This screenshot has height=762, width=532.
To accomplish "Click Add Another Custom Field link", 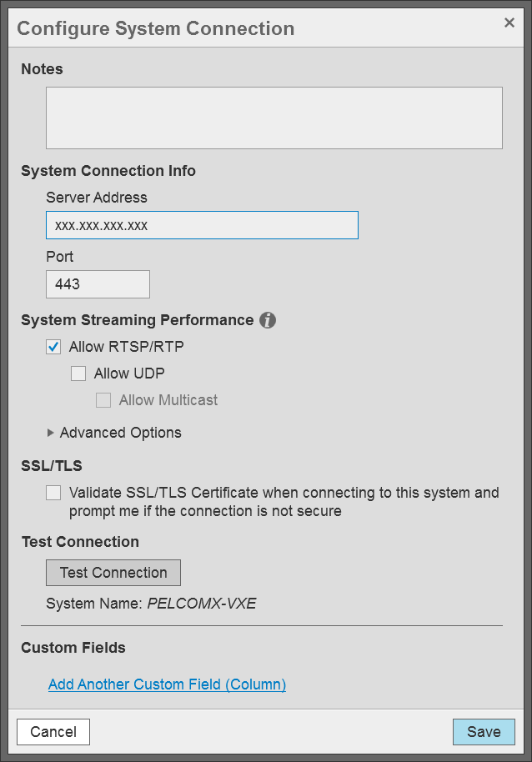I will (x=166, y=684).
